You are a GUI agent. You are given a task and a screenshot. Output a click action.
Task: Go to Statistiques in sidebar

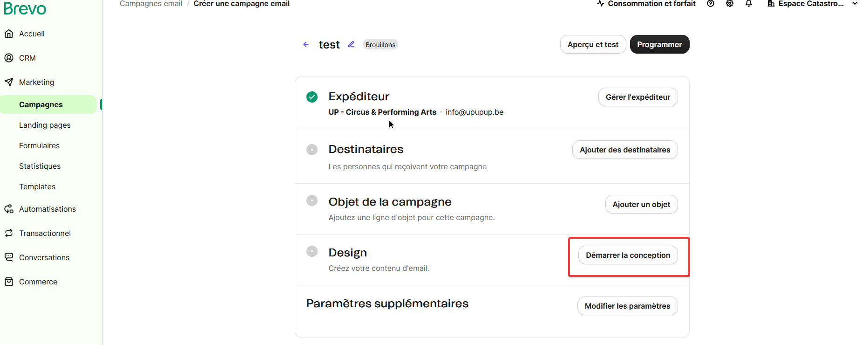tap(40, 166)
